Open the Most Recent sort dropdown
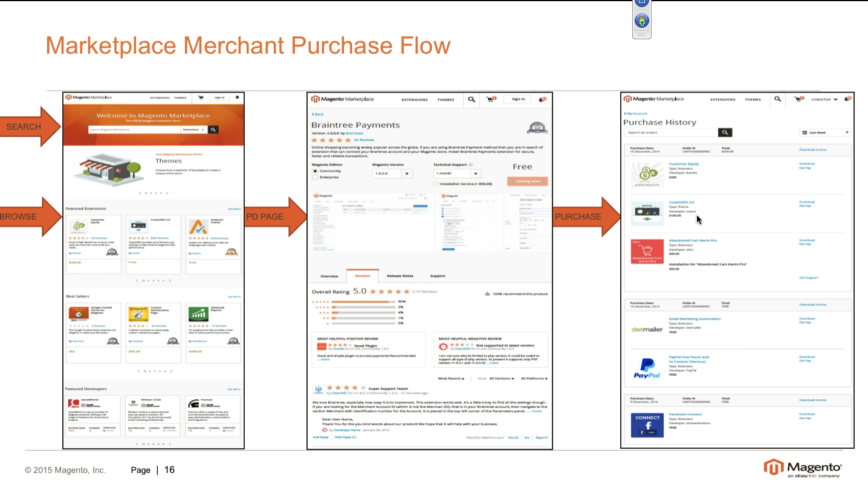This screenshot has height=488, width=868. point(451,379)
